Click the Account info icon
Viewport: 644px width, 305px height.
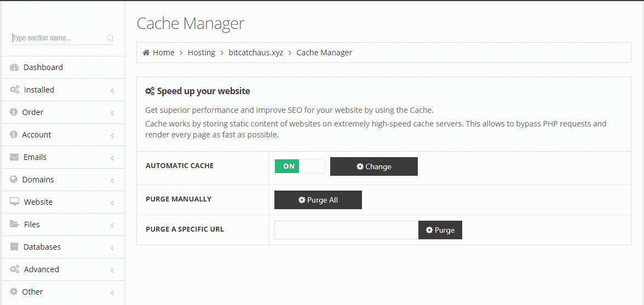[x=14, y=135]
